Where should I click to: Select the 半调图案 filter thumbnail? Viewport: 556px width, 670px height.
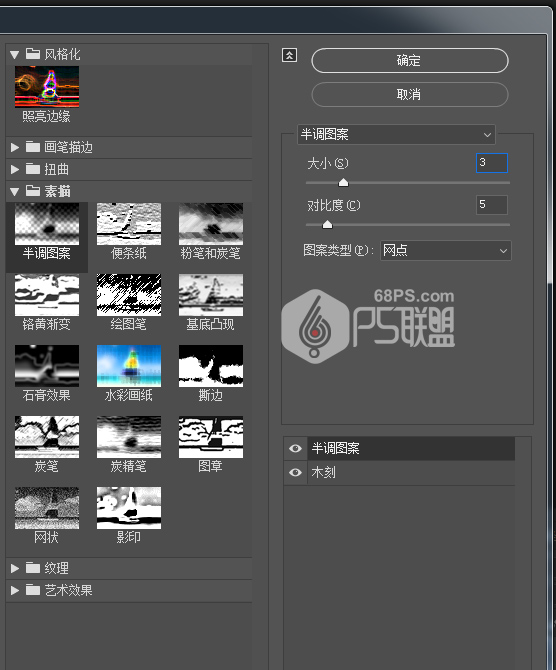pyautogui.click(x=47, y=224)
